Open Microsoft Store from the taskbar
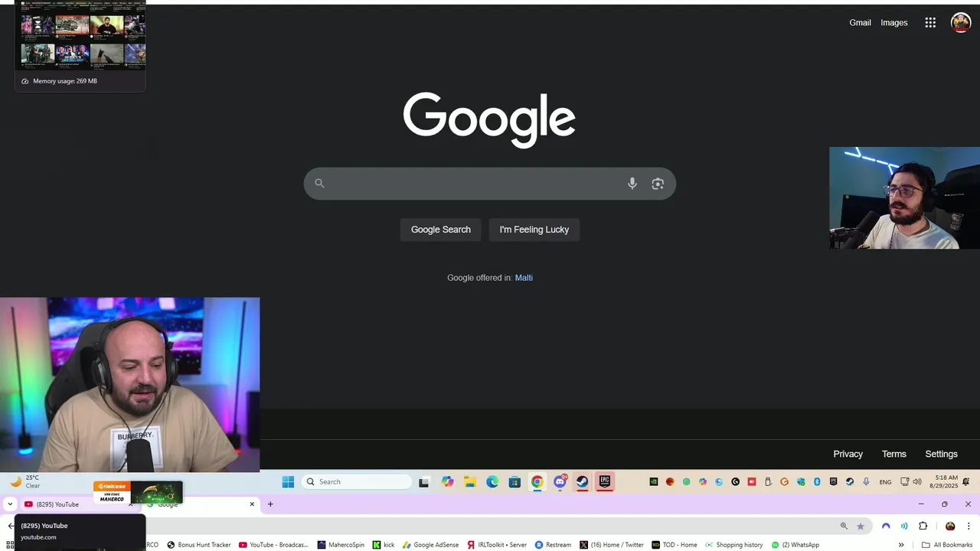Screen dimensions: 980x551 (514, 481)
